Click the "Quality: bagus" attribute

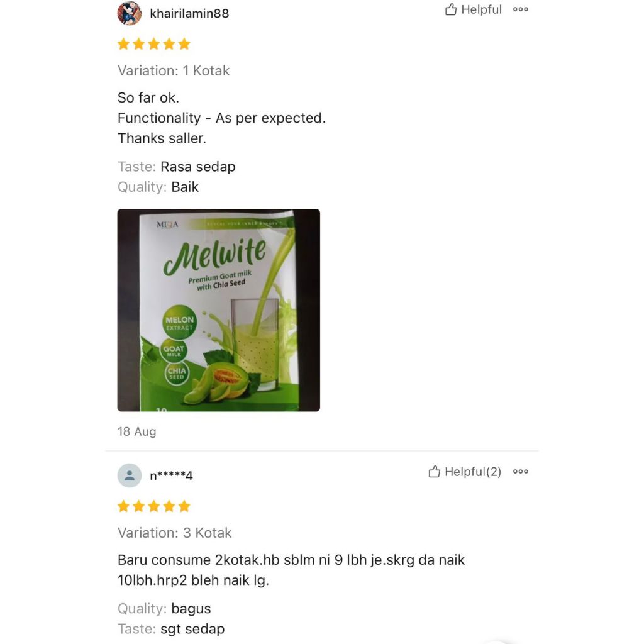point(164,609)
